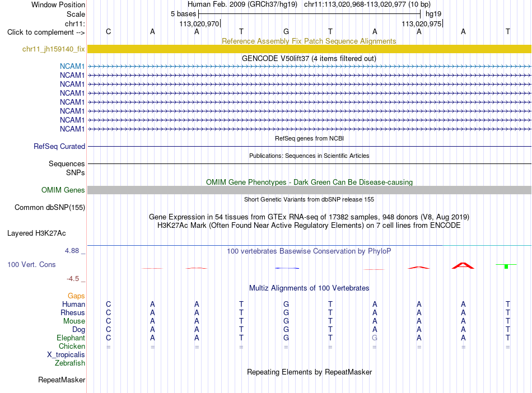The image size is (532, 393).
Task: Click the Scale label in the ruler
Action: (76, 14)
